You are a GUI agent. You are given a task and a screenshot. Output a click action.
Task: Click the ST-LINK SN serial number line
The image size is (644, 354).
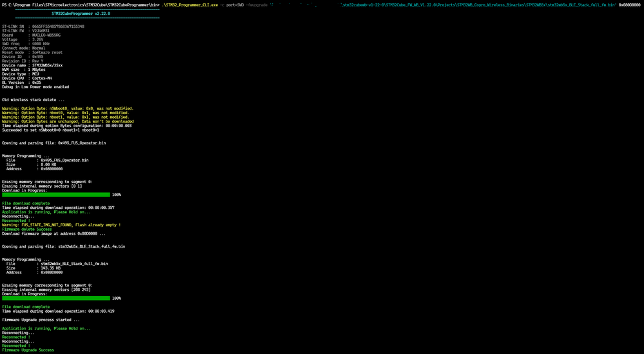[43, 26]
